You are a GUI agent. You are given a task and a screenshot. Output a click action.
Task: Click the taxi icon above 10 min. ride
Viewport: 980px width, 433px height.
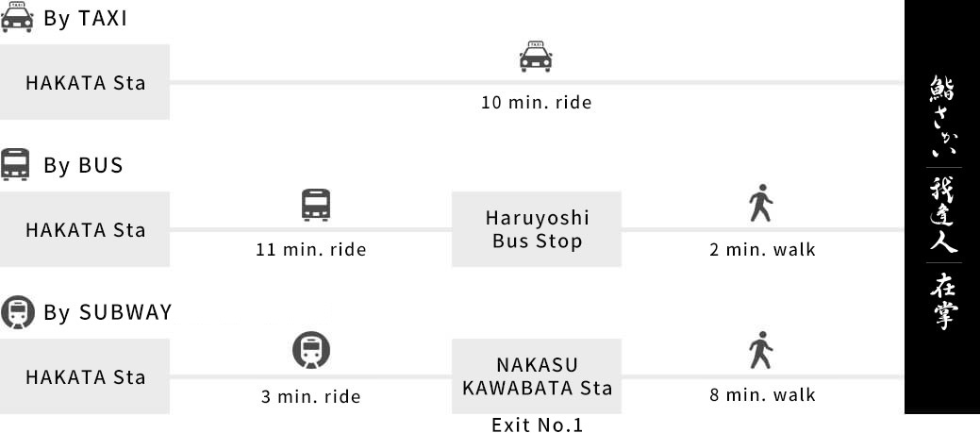[x=536, y=57]
